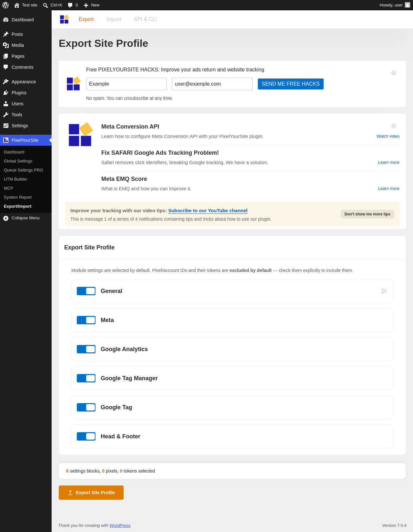Open the System Report submenu item
The image size is (413, 532).
tap(26, 197)
